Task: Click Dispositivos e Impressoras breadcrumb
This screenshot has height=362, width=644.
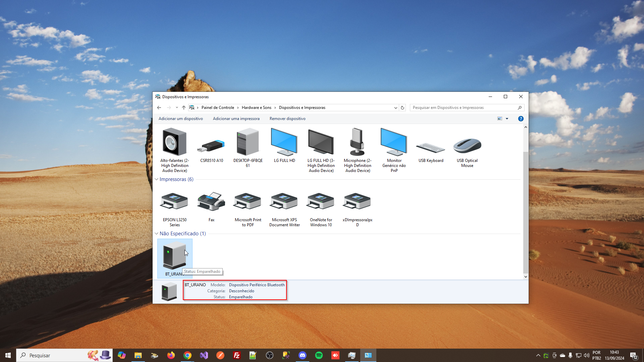Action: click(x=302, y=108)
